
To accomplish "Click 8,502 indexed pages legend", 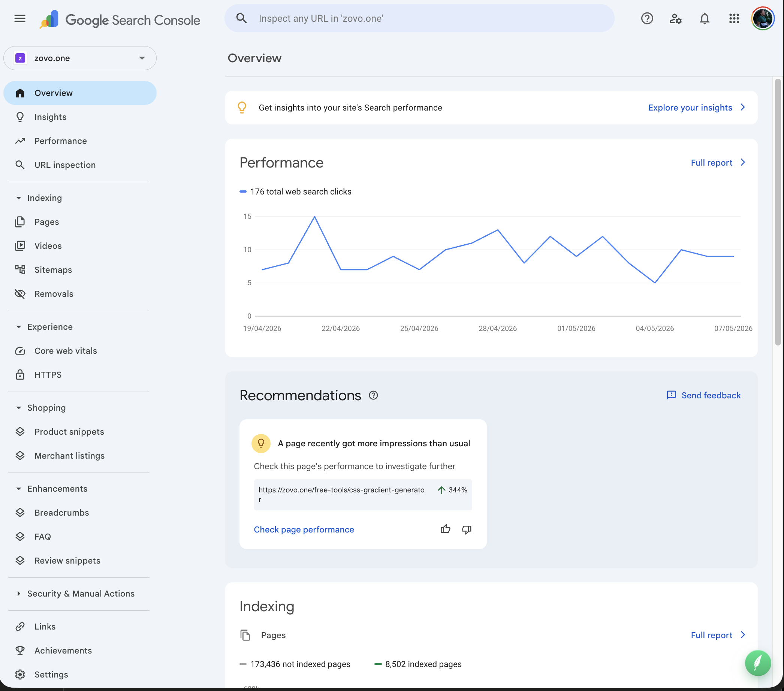I will [x=418, y=664].
